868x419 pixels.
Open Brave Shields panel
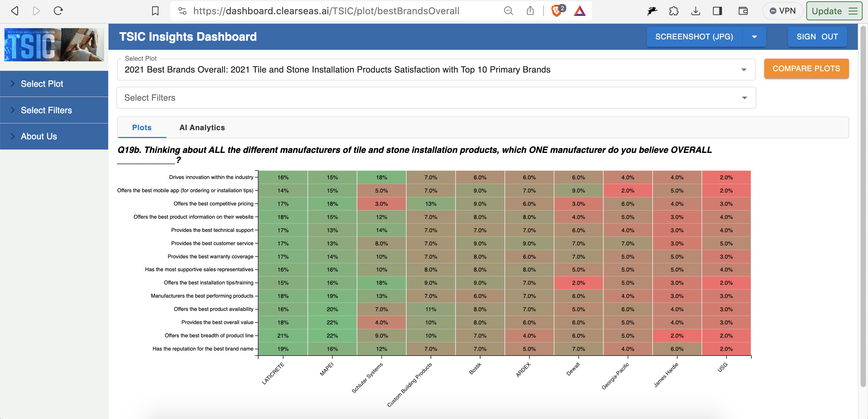pyautogui.click(x=556, y=11)
